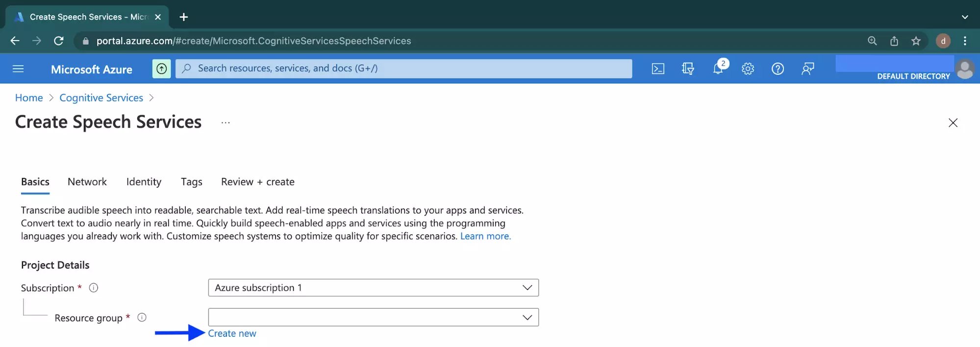The image size is (980, 347).
Task: Open the feedback icon
Action: 807,69
